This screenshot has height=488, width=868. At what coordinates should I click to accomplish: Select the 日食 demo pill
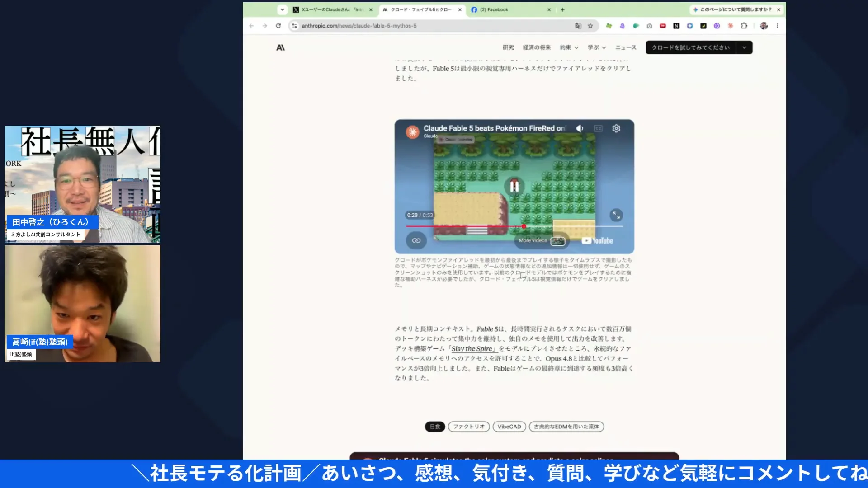pos(435,427)
